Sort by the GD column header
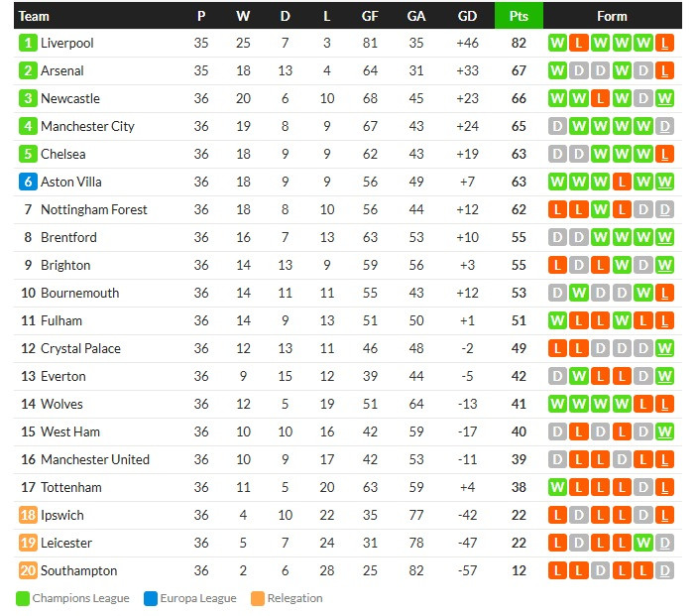 click(x=467, y=16)
